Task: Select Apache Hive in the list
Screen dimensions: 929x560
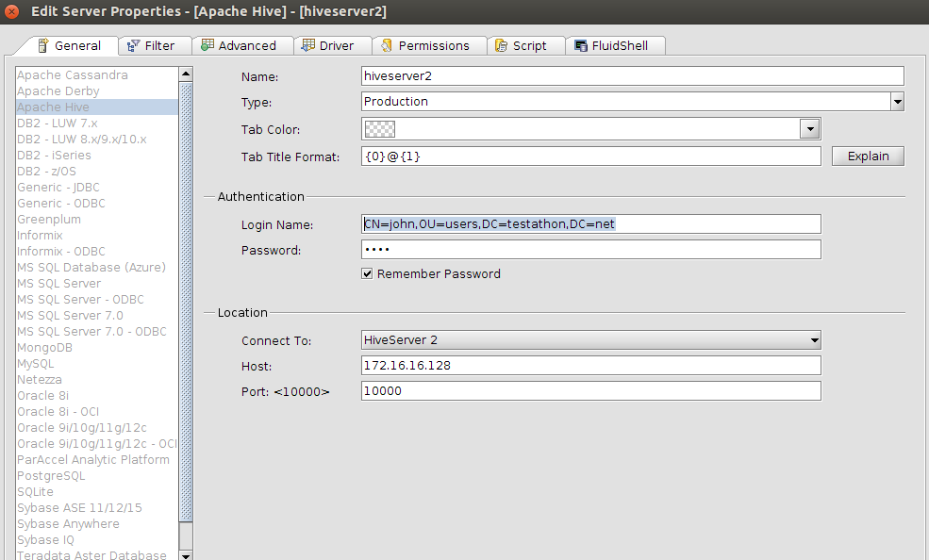Action: [96, 107]
